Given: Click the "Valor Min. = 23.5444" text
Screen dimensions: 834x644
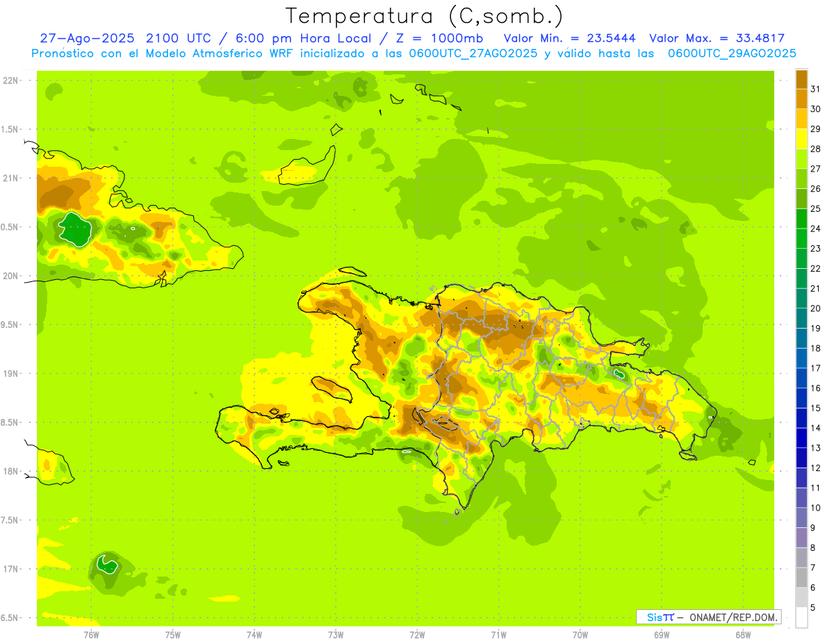Looking at the screenshot, I should tap(570, 38).
